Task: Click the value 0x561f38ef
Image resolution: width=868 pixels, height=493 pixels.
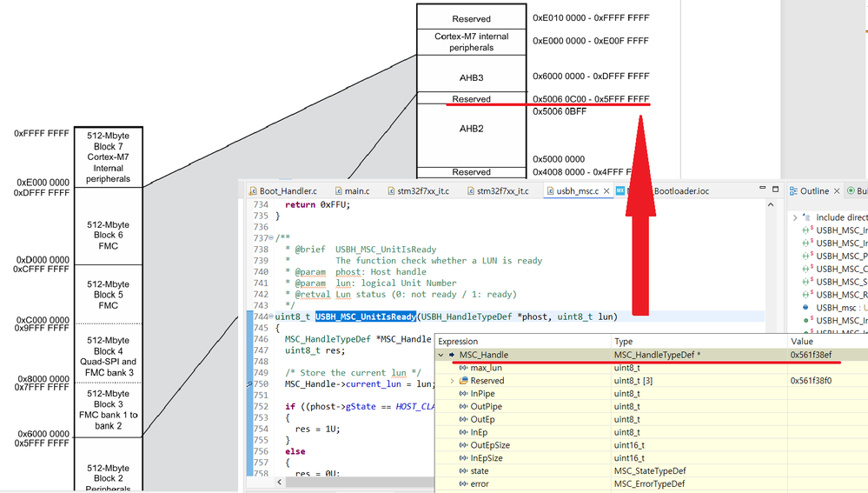Action: click(x=811, y=355)
